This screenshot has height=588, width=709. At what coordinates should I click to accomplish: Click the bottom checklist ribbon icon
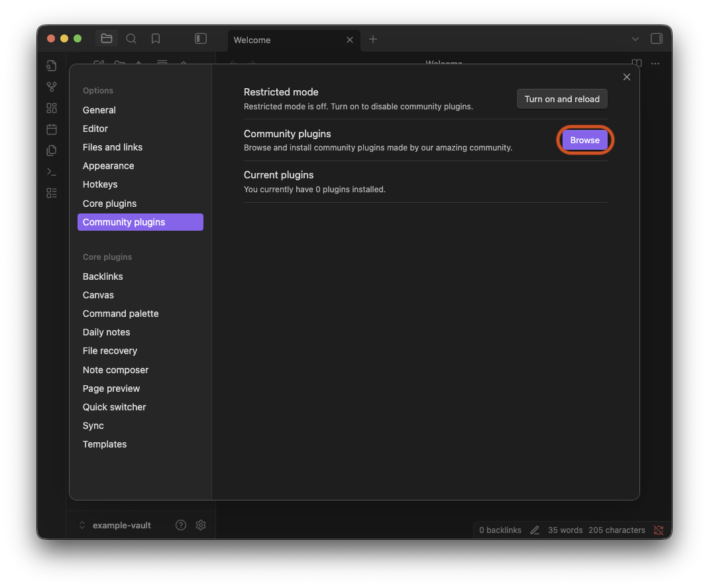[x=52, y=193]
